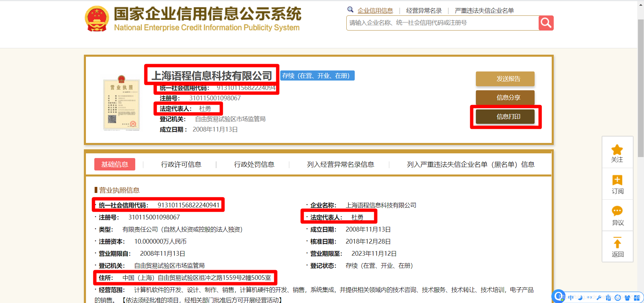Click the QQ input method logo icon
Viewport: 644px width, 303px height.
558,296
